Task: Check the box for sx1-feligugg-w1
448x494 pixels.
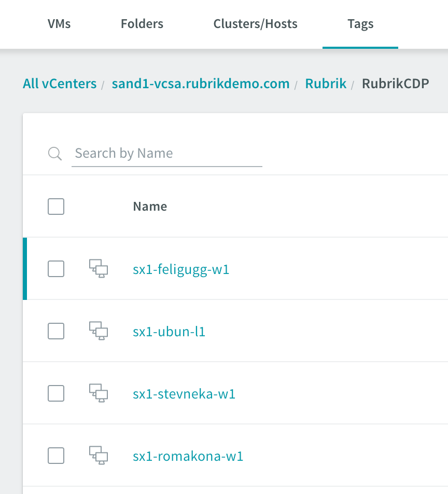Action: [x=56, y=269]
